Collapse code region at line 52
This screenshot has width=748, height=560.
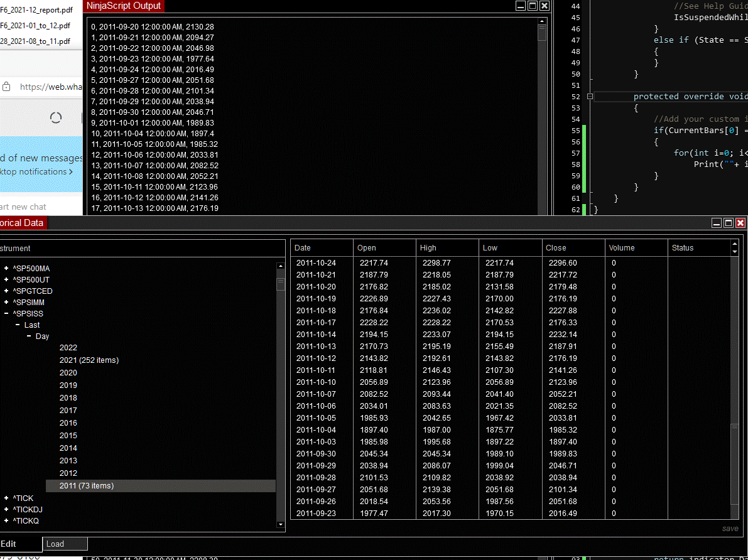(x=590, y=96)
